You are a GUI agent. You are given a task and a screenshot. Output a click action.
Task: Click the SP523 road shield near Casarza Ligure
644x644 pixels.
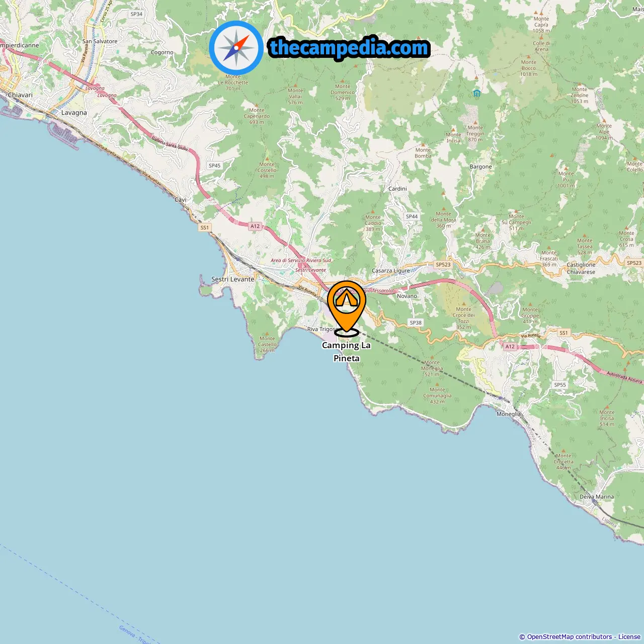click(x=443, y=265)
